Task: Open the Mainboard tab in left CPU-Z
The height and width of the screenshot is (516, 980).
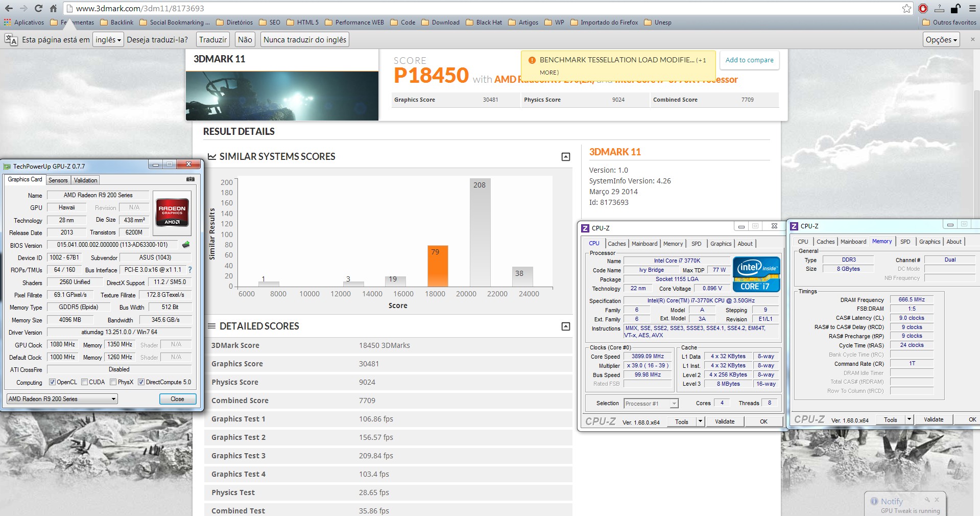Action: coord(644,244)
